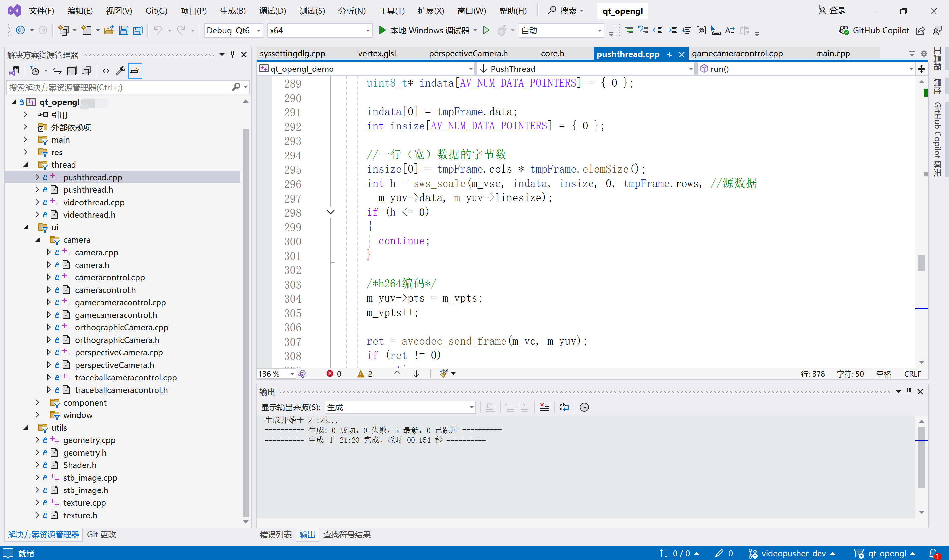The height and width of the screenshot is (560, 949).
Task: Click the Start Without Debugging play icon
Action: [486, 30]
